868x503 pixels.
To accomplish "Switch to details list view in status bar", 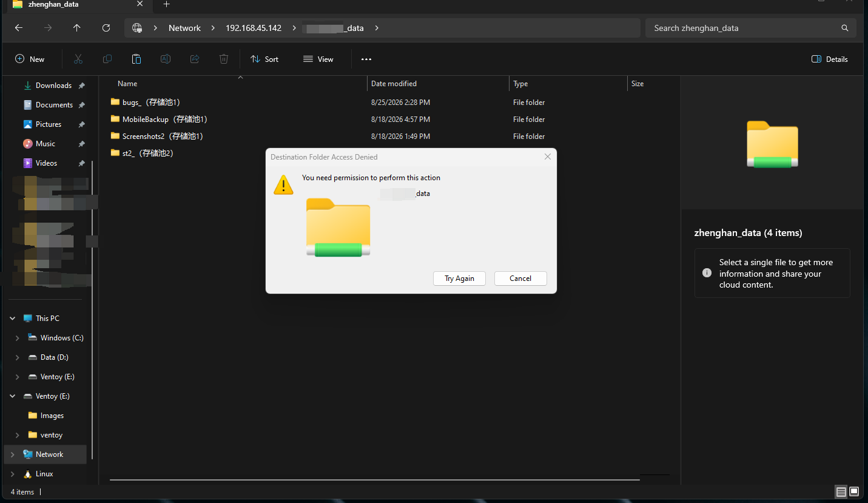I will (x=841, y=491).
